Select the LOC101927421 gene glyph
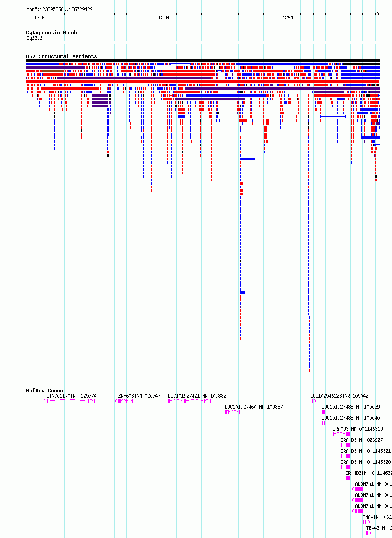This screenshot has height=538, width=392. [191, 401]
